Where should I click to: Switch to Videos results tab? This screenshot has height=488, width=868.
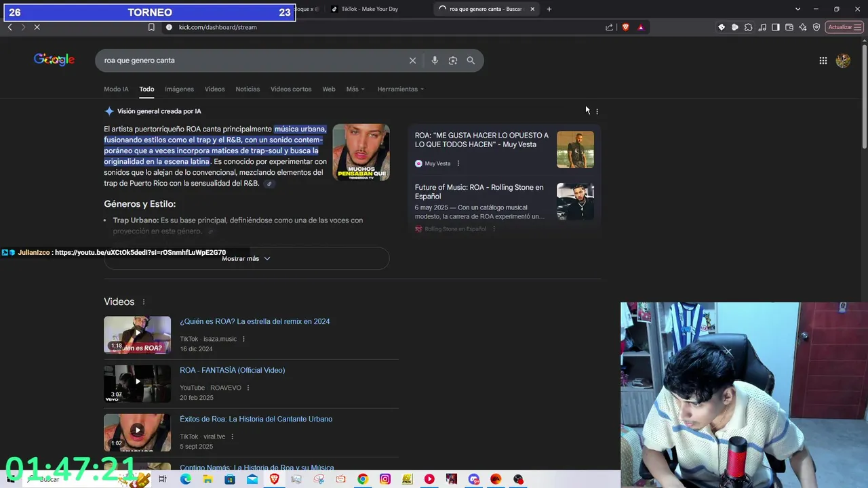coord(214,89)
